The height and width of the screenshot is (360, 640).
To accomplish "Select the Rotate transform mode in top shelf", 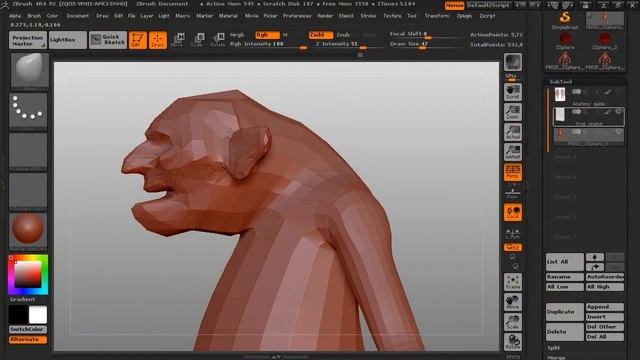I will [x=218, y=40].
